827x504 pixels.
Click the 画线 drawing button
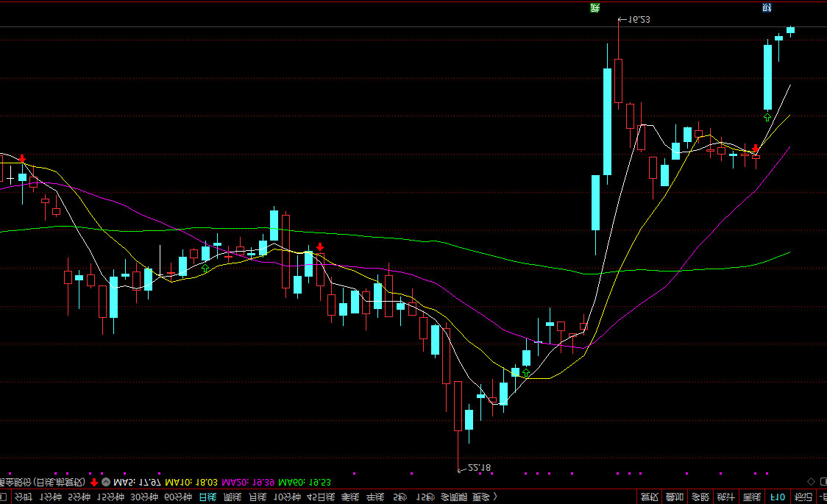tap(752, 497)
